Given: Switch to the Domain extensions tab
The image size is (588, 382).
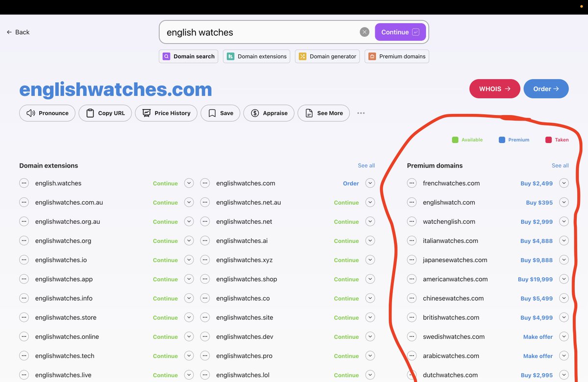Looking at the screenshot, I should coord(257,56).
